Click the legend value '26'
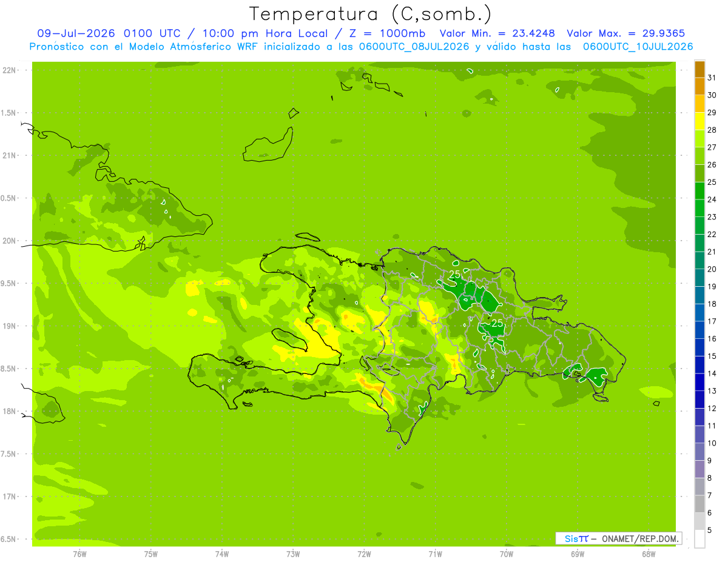 coord(712,164)
